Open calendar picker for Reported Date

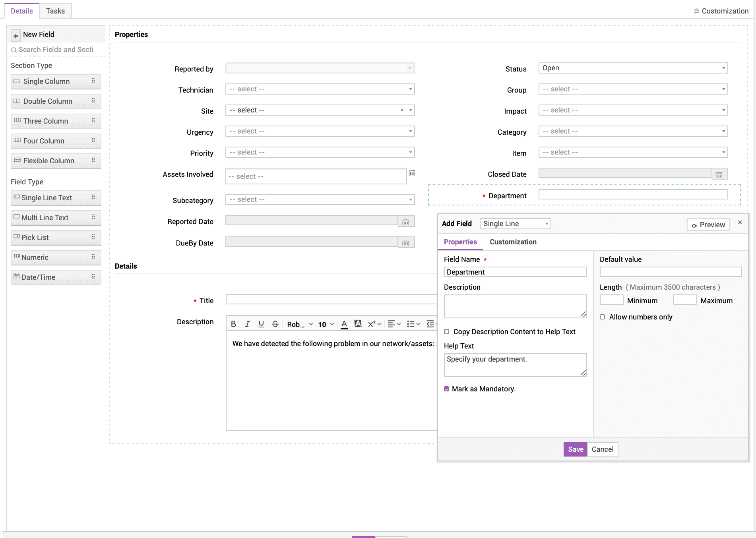[405, 222]
